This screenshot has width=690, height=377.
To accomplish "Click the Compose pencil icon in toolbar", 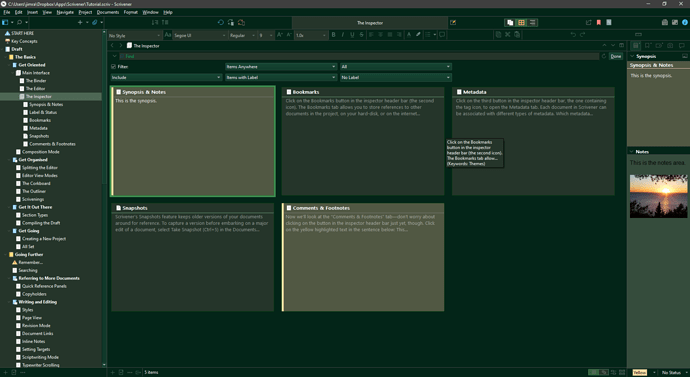I will [453, 22].
